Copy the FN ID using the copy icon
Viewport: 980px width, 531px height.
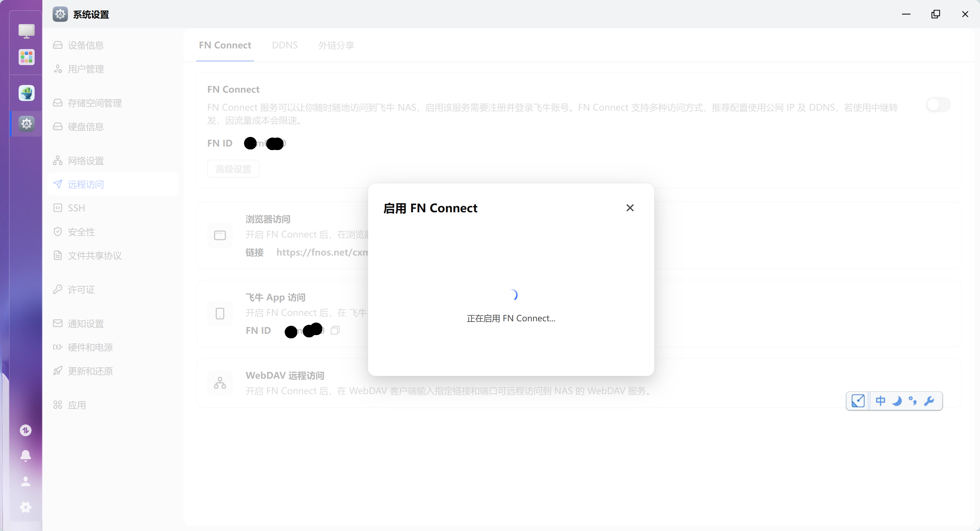pyautogui.click(x=335, y=331)
